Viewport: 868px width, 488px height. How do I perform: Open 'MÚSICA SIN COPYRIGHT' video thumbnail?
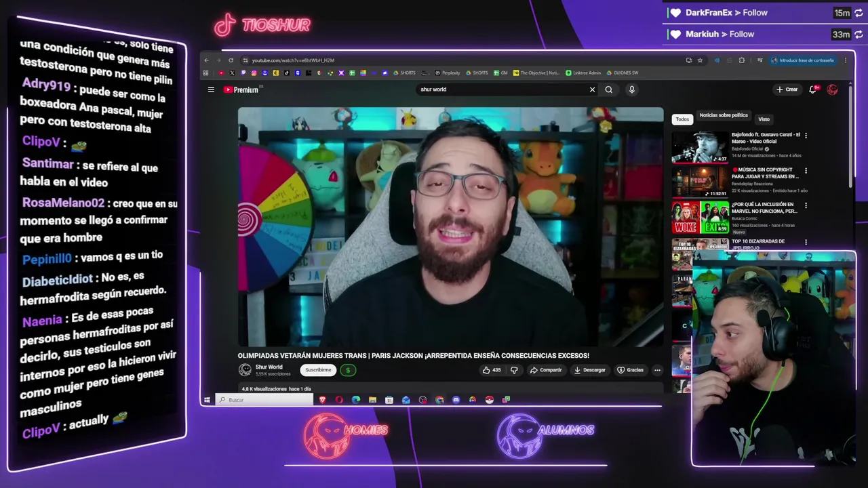pyautogui.click(x=700, y=182)
